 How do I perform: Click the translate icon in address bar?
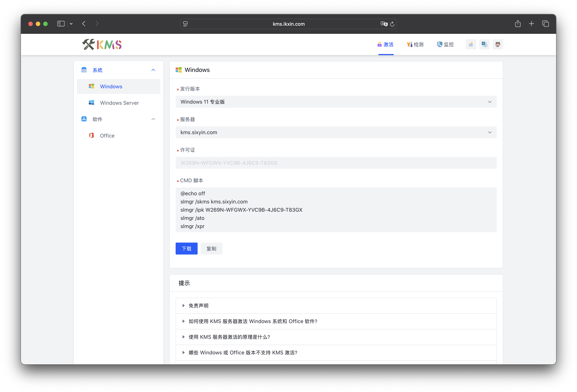[x=384, y=24]
